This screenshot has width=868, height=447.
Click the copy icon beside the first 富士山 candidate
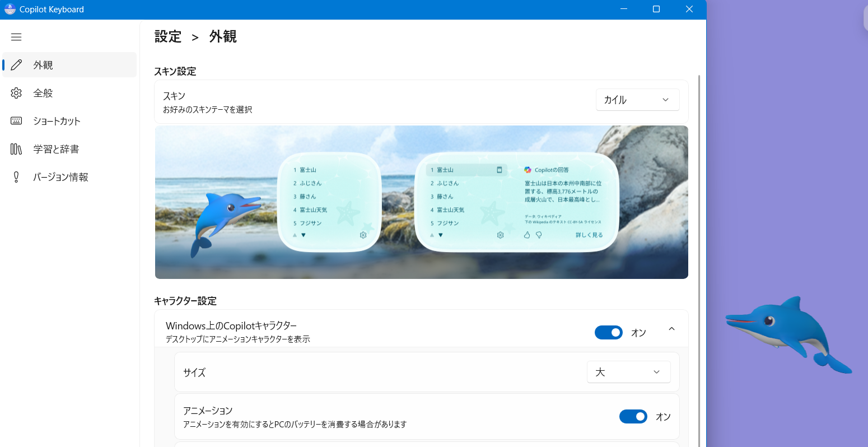coord(500,170)
